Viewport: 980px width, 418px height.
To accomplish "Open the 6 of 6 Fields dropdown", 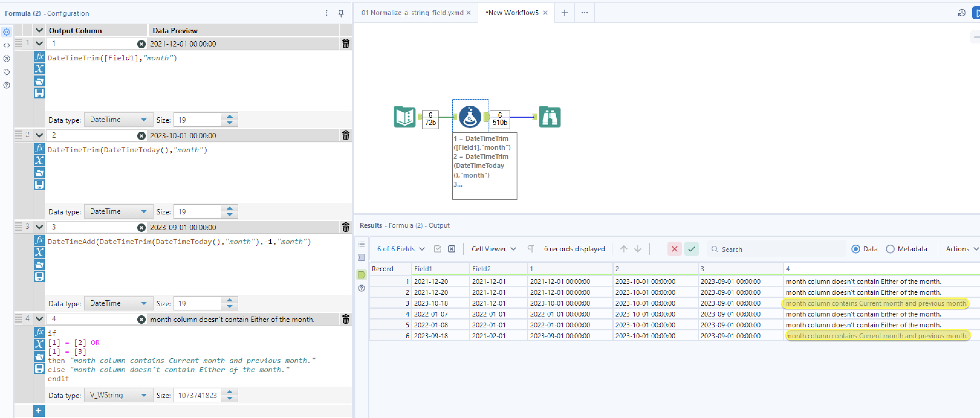I will point(401,249).
